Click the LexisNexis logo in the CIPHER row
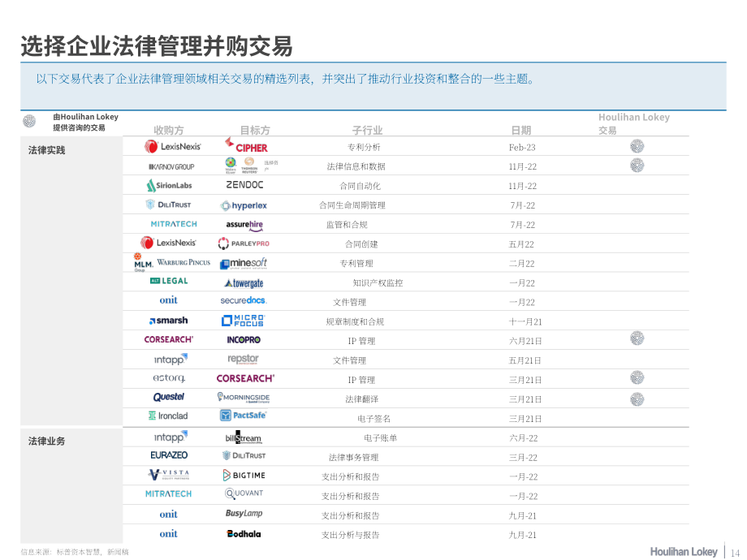This screenshot has height=560, width=747. pos(172,147)
